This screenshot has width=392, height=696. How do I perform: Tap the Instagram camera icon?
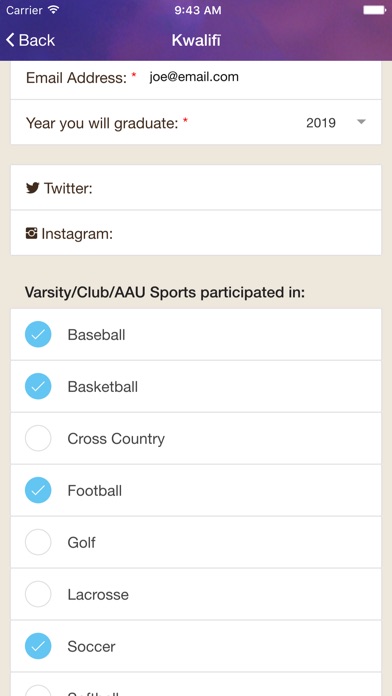click(x=32, y=233)
